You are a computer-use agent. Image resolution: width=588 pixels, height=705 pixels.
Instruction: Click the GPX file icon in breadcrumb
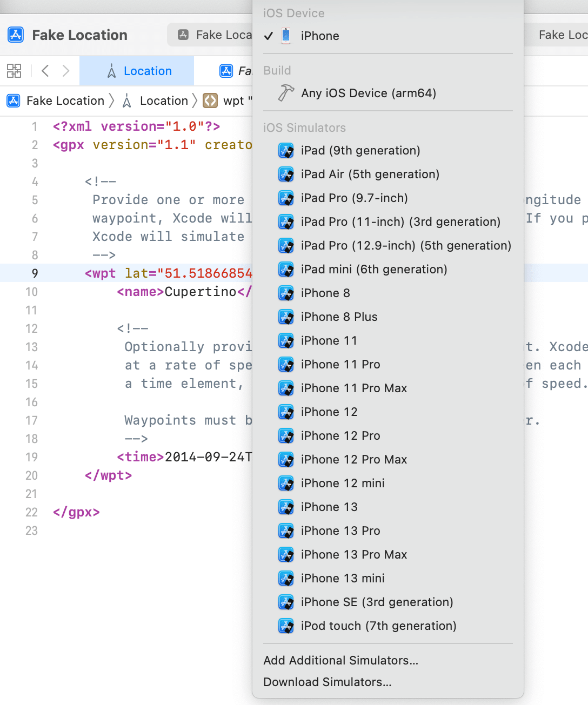127,100
